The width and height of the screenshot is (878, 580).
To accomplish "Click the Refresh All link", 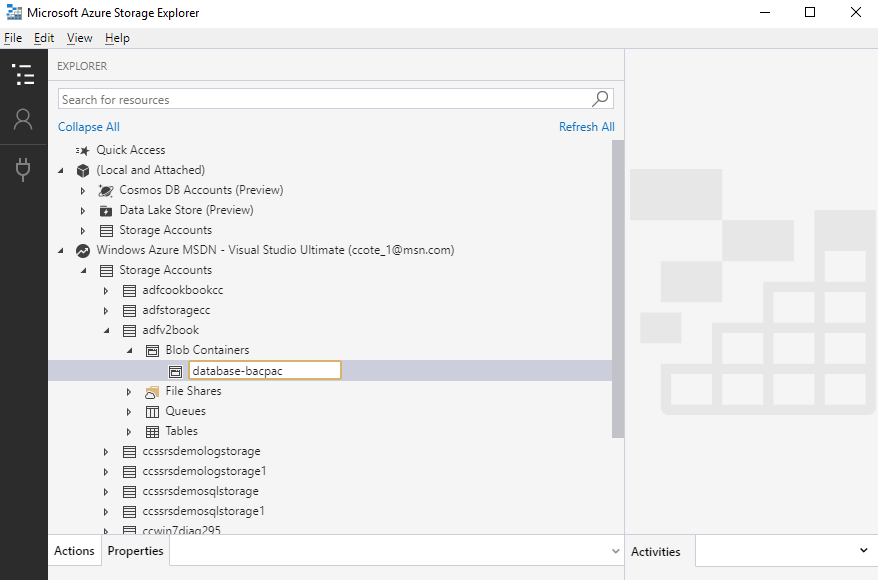I will (587, 127).
